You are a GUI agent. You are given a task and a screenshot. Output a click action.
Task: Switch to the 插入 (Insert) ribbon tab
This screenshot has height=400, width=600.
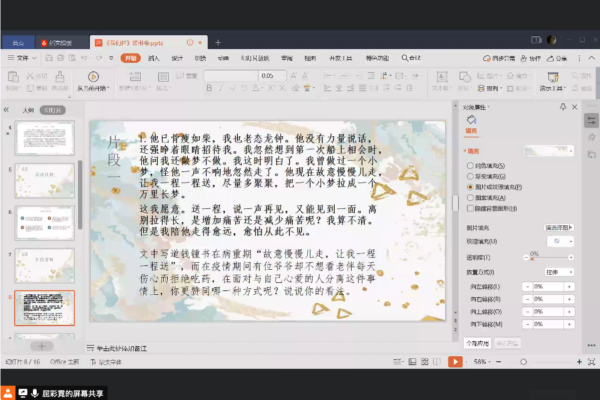click(x=154, y=58)
